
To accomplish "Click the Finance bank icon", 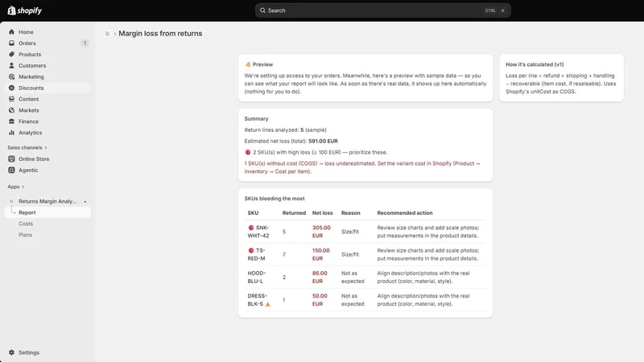I will click(11, 121).
